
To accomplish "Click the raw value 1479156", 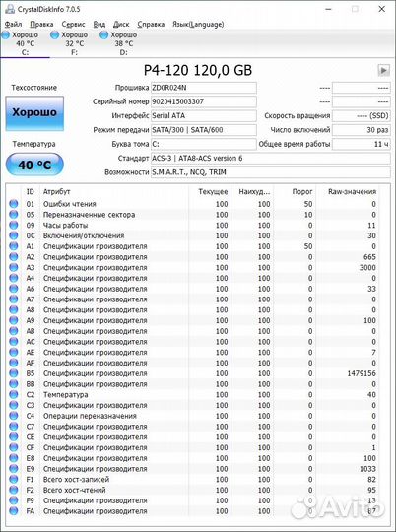I will click(x=362, y=373).
